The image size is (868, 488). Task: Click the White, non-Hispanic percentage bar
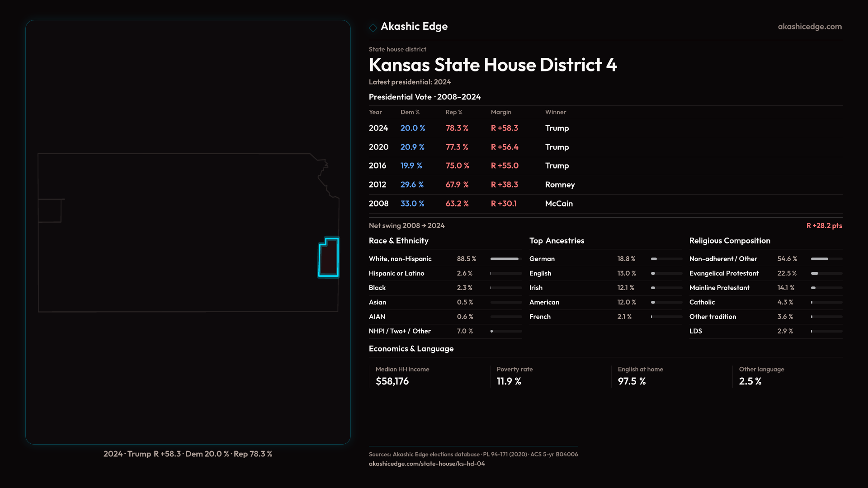pos(505,259)
